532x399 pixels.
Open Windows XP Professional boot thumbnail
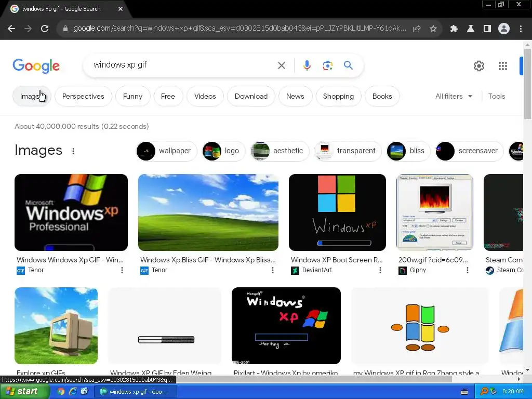tap(71, 212)
